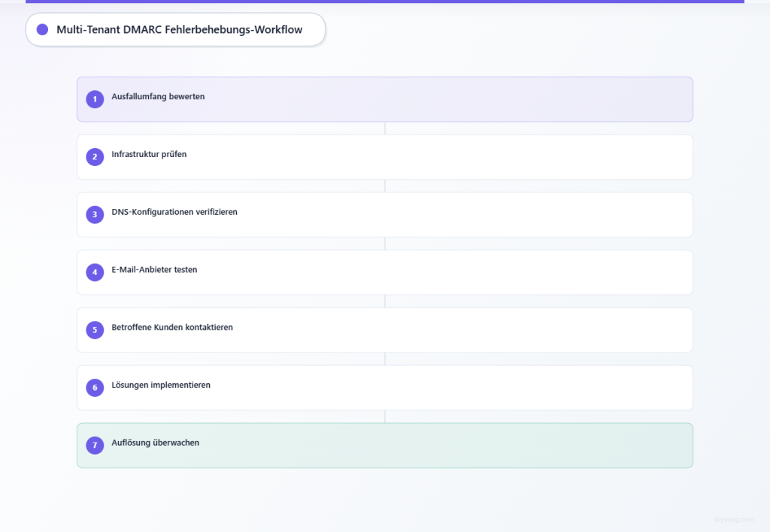770x532 pixels.
Task: Select the step 1 numbered circle icon
Action: pos(95,98)
